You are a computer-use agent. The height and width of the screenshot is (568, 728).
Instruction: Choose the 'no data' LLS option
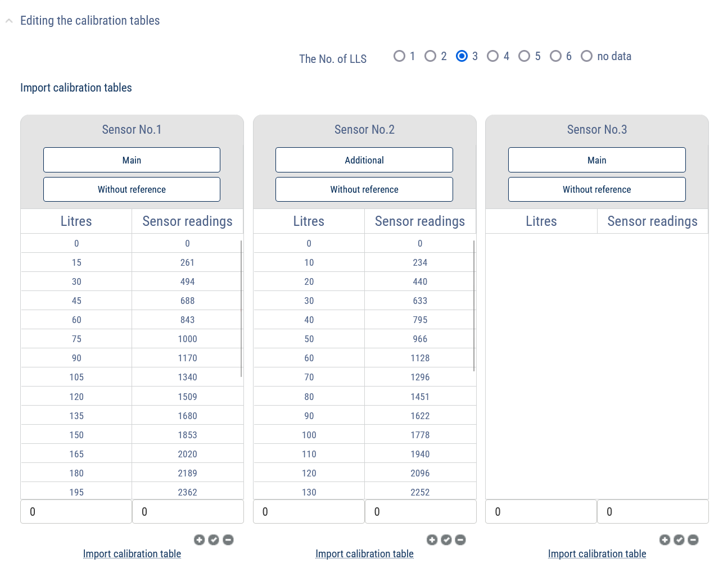tap(586, 56)
